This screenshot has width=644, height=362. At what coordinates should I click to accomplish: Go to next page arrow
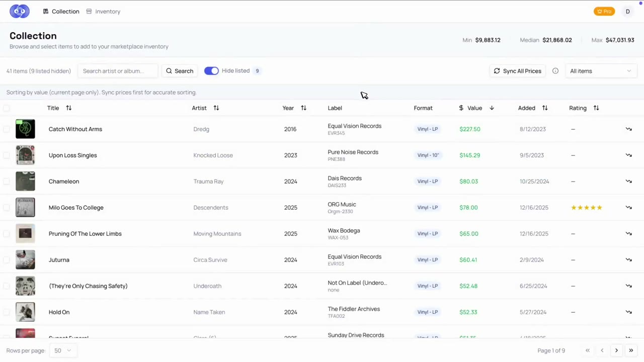616,350
